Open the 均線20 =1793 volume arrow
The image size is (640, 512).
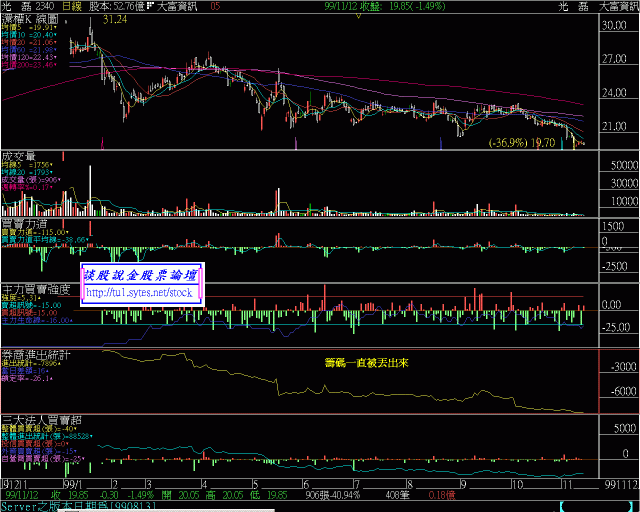51,172
